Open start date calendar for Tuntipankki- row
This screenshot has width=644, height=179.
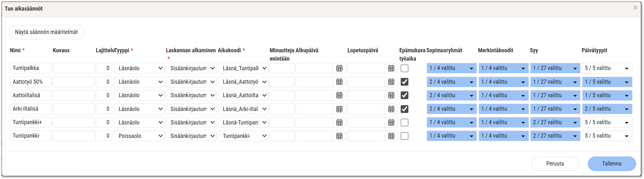[339, 136]
